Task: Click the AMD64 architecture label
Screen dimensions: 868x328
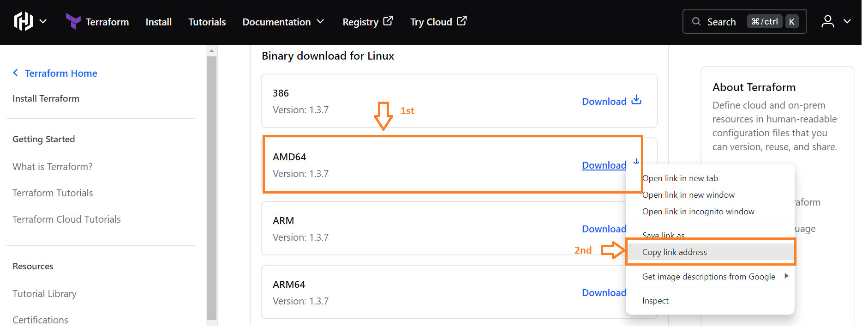Action: 289,157
